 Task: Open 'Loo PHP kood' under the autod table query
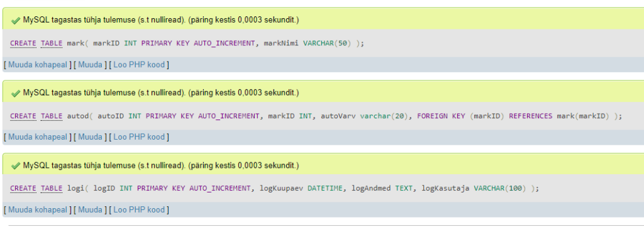139,137
